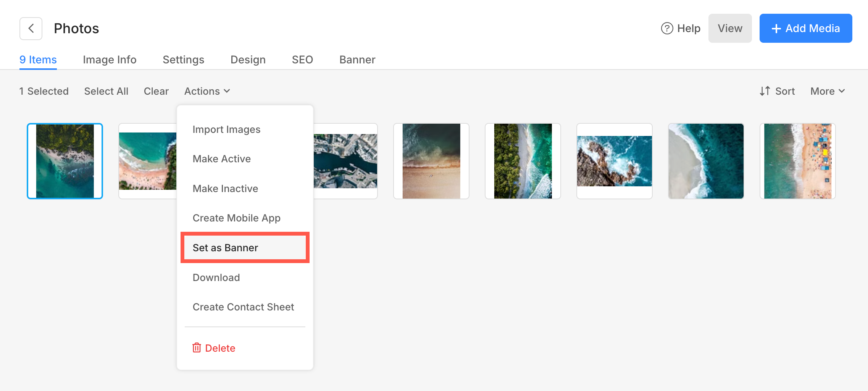Screen dimensions: 868x391
Task: Open the More dropdown menu
Action: (828, 91)
